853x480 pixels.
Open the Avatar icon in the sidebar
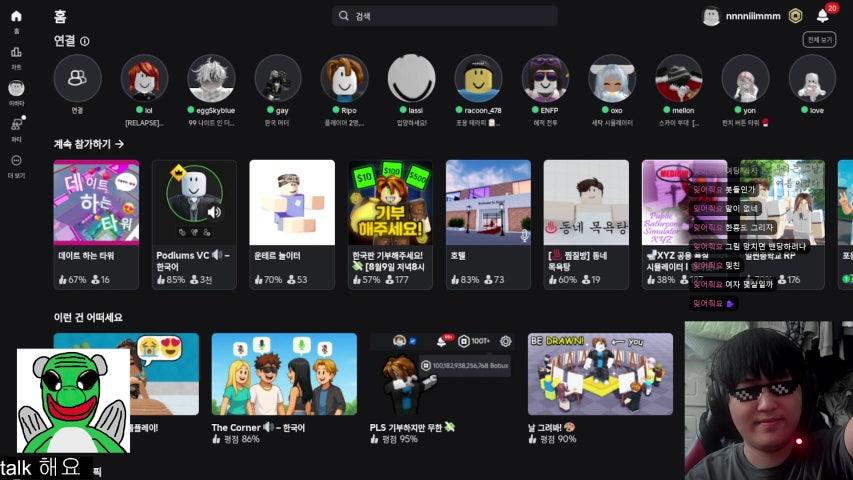point(16,88)
